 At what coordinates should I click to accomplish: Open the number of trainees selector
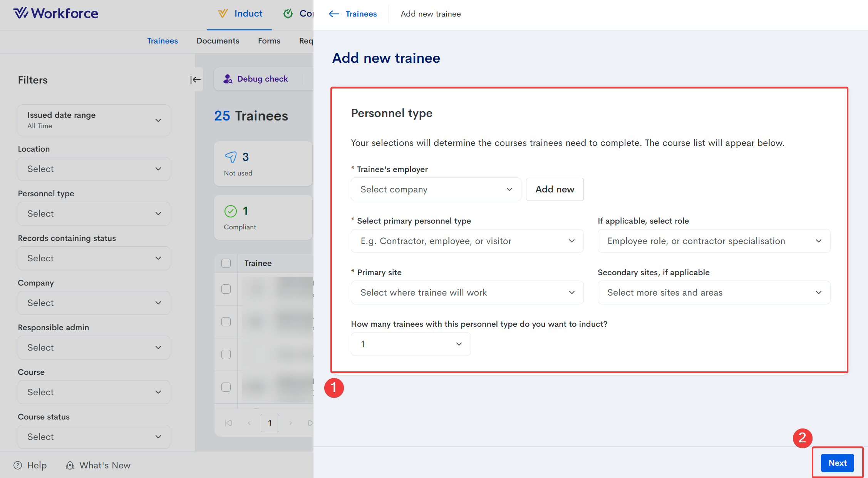pos(411,344)
